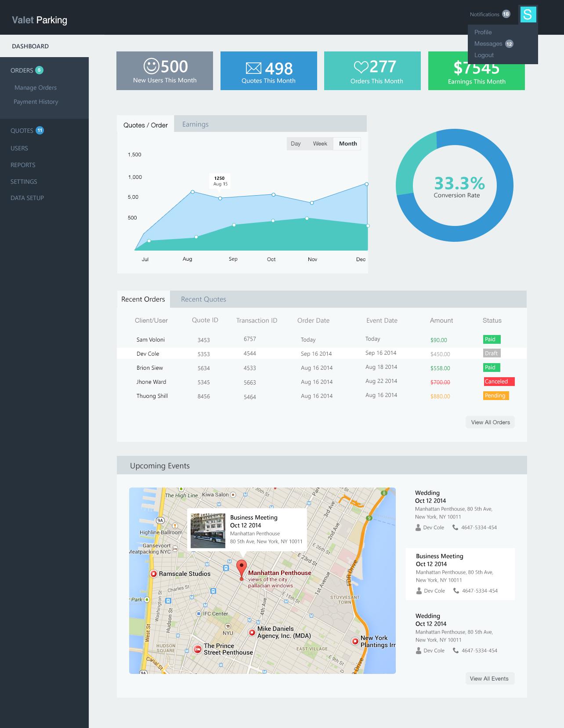Select Messages in the user dropdown
The height and width of the screenshot is (728, 564).
(488, 44)
